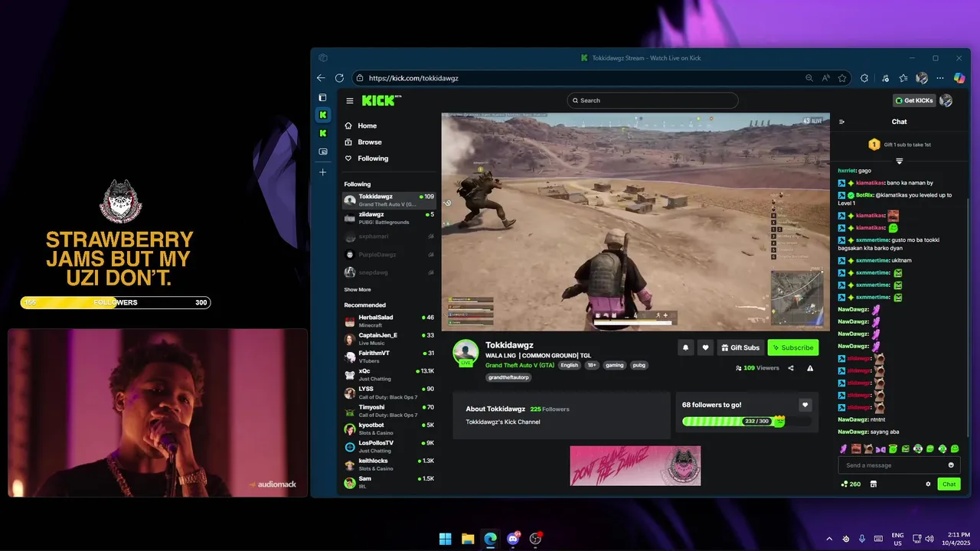
Task: Open HerbalSalad recommended channel
Action: (x=389, y=321)
